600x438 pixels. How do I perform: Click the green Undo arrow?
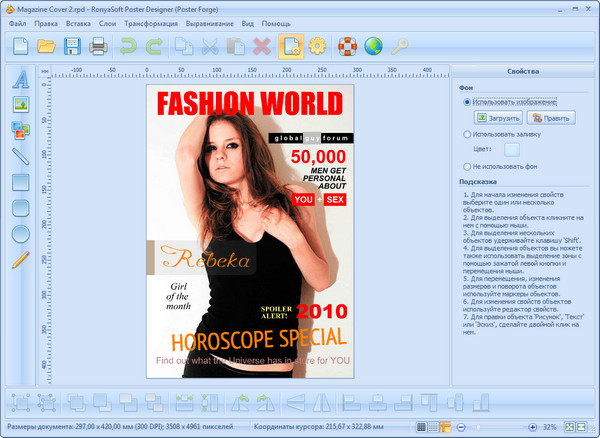click(x=127, y=45)
